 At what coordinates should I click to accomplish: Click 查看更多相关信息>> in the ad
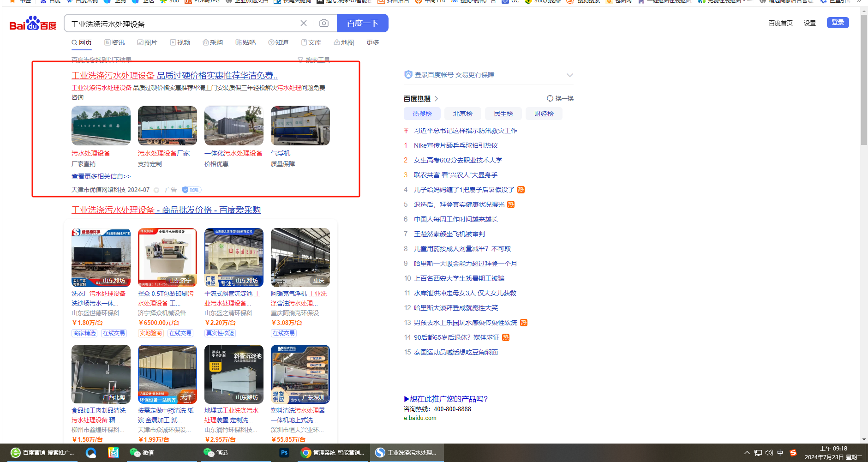tap(101, 176)
